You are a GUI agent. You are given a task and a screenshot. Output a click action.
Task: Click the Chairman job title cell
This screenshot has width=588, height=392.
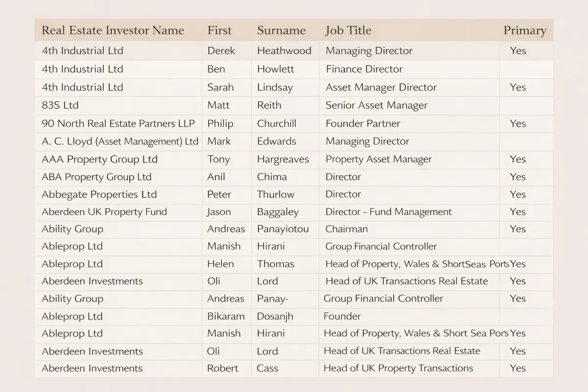[x=346, y=229]
